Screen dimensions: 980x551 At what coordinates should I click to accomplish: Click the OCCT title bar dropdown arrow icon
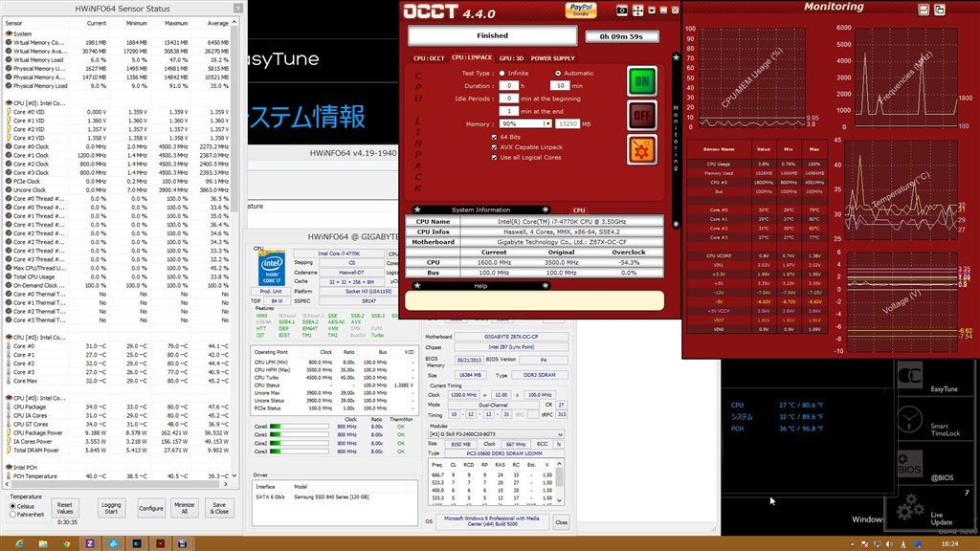(x=652, y=10)
